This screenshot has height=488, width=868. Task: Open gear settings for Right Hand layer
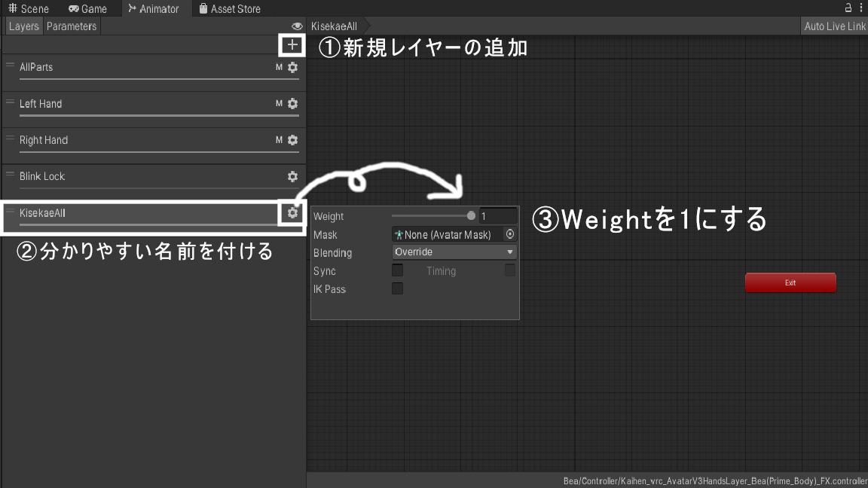click(x=293, y=140)
